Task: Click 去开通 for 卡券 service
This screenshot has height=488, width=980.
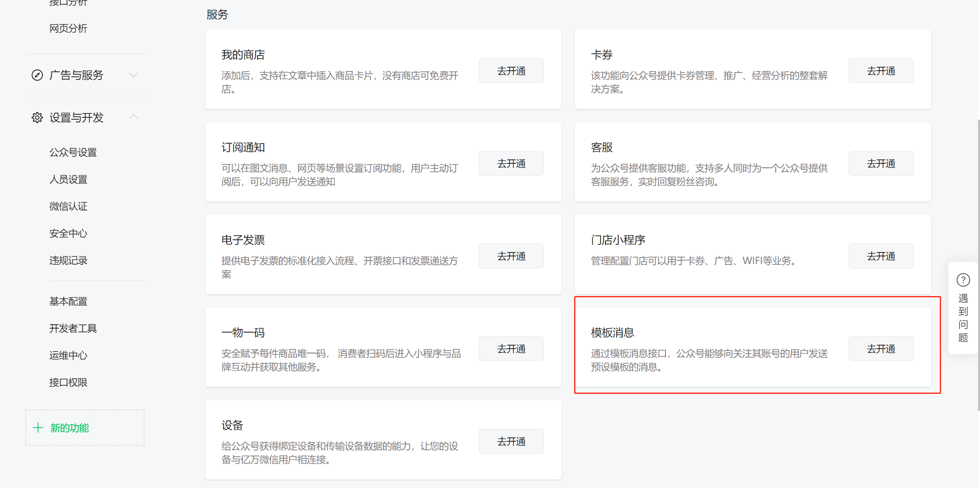Action: (x=881, y=71)
